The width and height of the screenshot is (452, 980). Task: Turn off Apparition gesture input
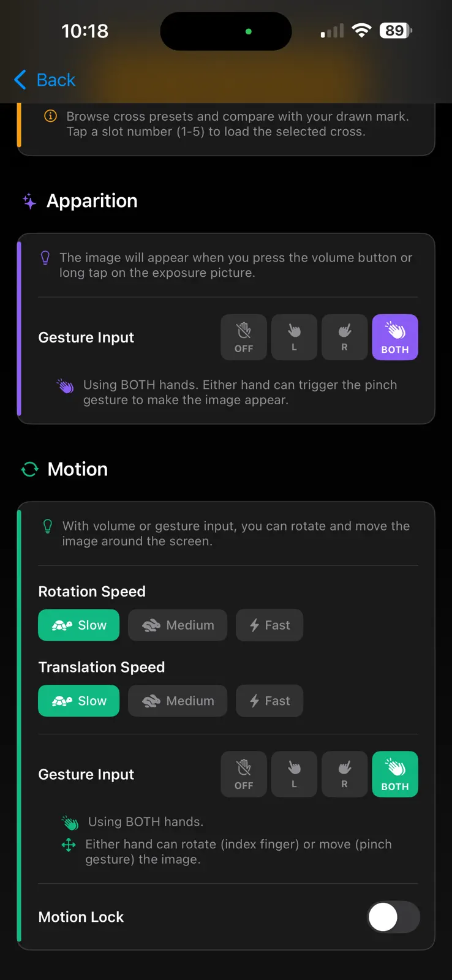pyautogui.click(x=244, y=337)
